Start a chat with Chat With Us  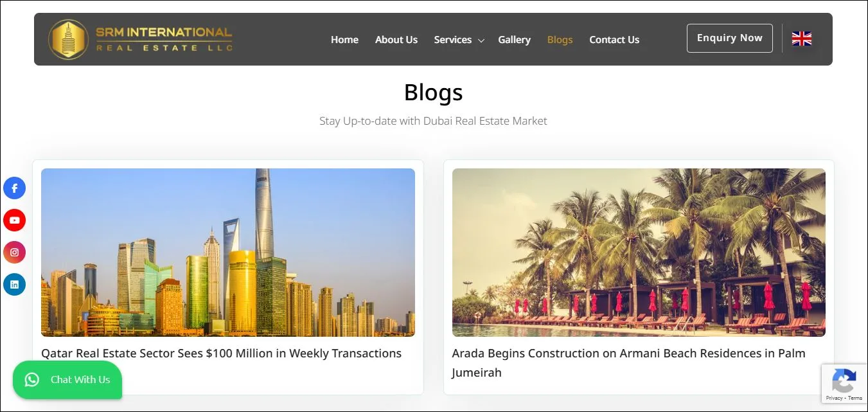click(x=67, y=380)
